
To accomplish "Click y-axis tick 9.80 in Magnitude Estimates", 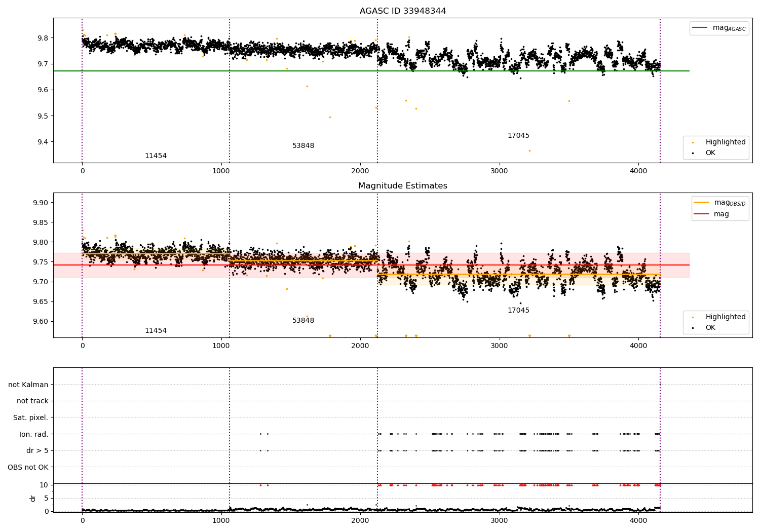I will coord(41,242).
